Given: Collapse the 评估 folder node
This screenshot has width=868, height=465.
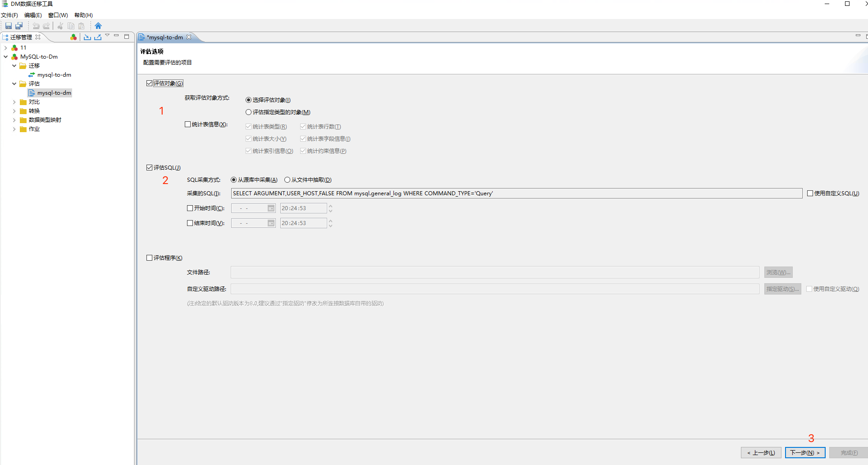Looking at the screenshot, I should coord(14,83).
